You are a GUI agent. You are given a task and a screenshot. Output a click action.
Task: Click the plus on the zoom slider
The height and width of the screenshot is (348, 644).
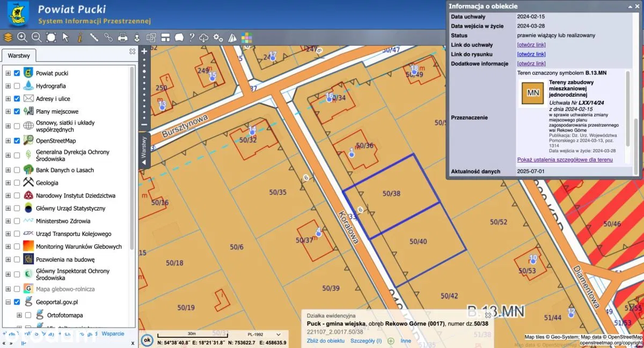pos(144,52)
